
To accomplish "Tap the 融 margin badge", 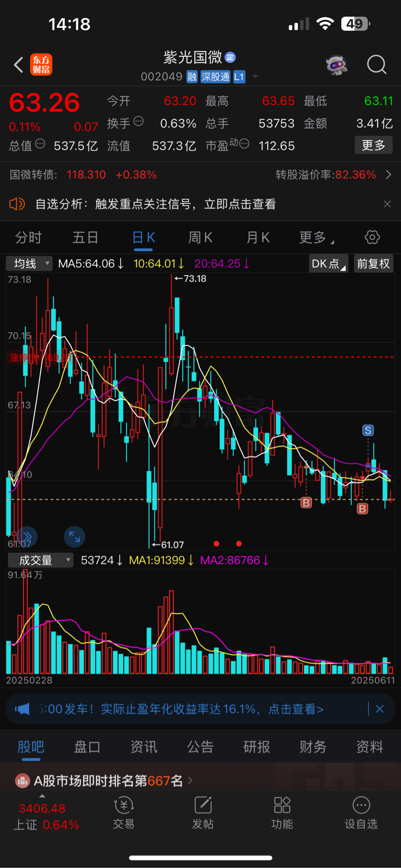I will pos(192,77).
